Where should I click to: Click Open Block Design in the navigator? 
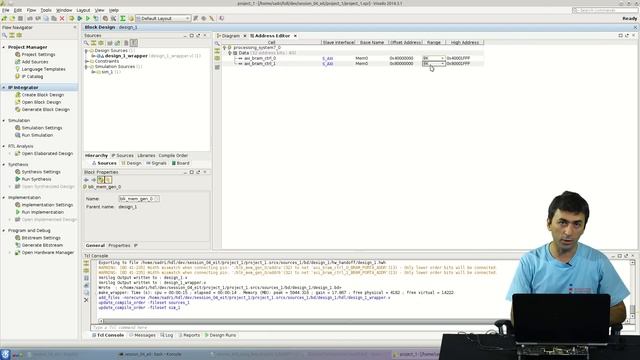click(41, 102)
